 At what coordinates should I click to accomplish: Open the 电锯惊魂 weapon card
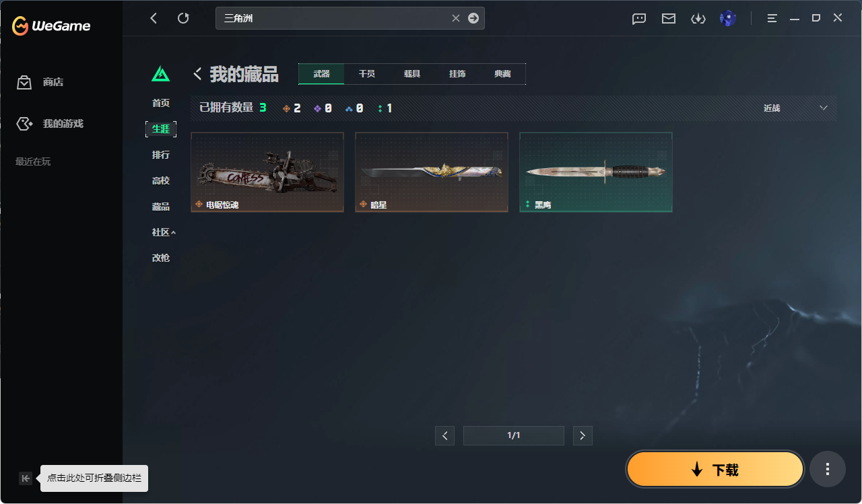[267, 172]
